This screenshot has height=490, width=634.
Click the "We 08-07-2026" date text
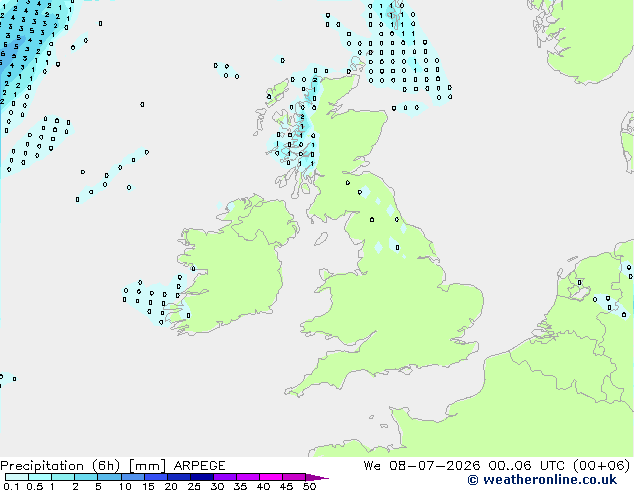pyautogui.click(x=422, y=466)
